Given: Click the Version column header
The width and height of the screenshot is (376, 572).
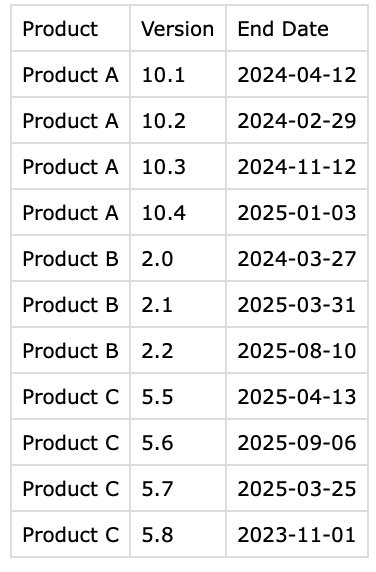Looking at the screenshot, I should 178,29.
